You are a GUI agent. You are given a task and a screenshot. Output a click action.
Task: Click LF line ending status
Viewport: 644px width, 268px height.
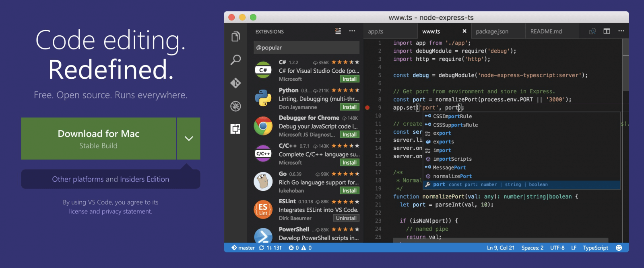pos(574,248)
